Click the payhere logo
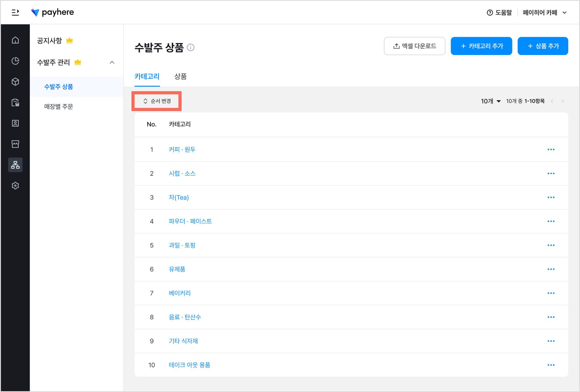 52,12
